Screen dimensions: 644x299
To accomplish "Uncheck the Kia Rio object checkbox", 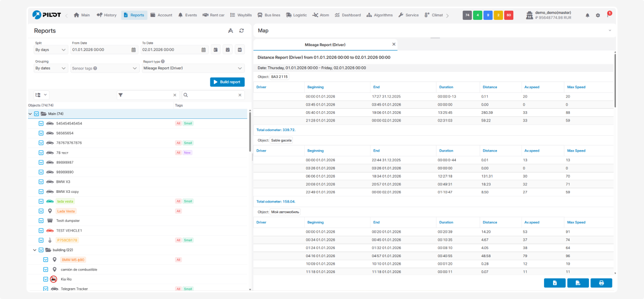I will pyautogui.click(x=45, y=279).
